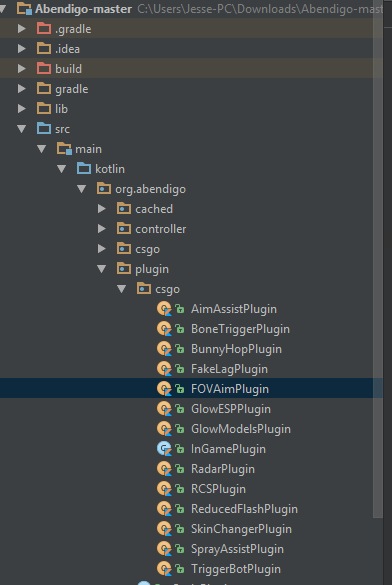
Task: Collapse the plugin package arrow
Action: tap(101, 269)
